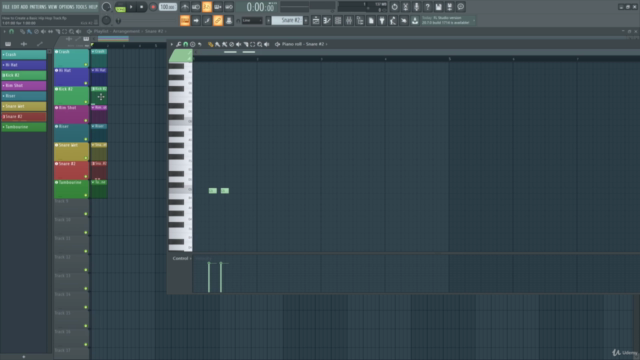This screenshot has width=640, height=360.
Task: Toggle Pattern/Song mode switch
Action: [120, 7]
